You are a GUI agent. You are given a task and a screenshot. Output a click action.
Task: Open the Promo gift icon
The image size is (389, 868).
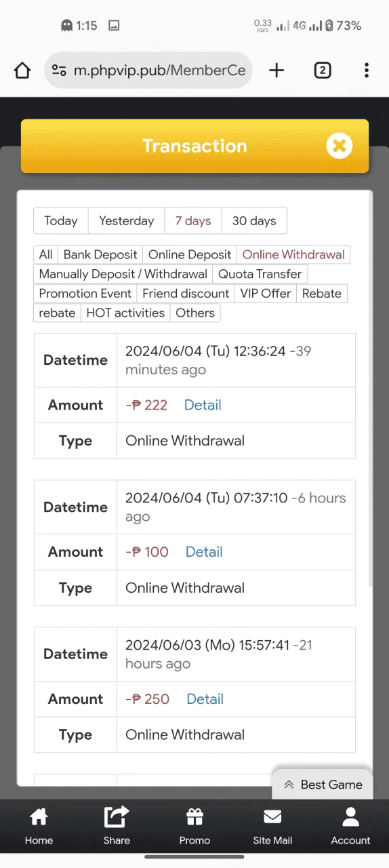coord(194,827)
